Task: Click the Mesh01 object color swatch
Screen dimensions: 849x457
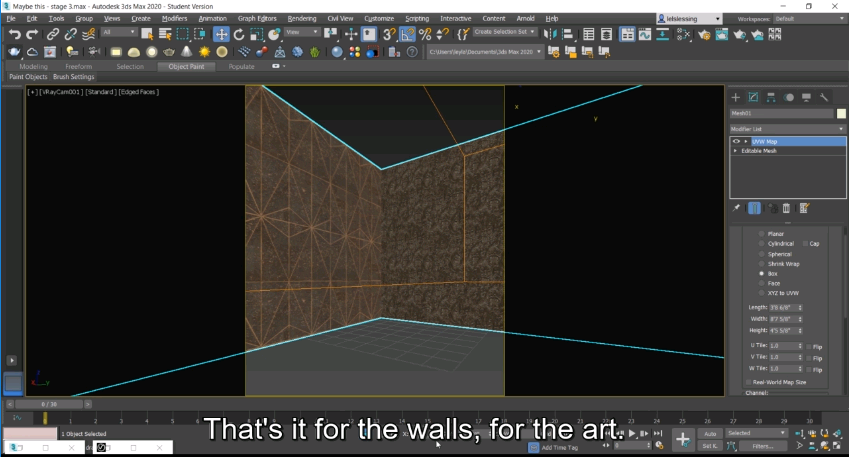Action: 841,113
